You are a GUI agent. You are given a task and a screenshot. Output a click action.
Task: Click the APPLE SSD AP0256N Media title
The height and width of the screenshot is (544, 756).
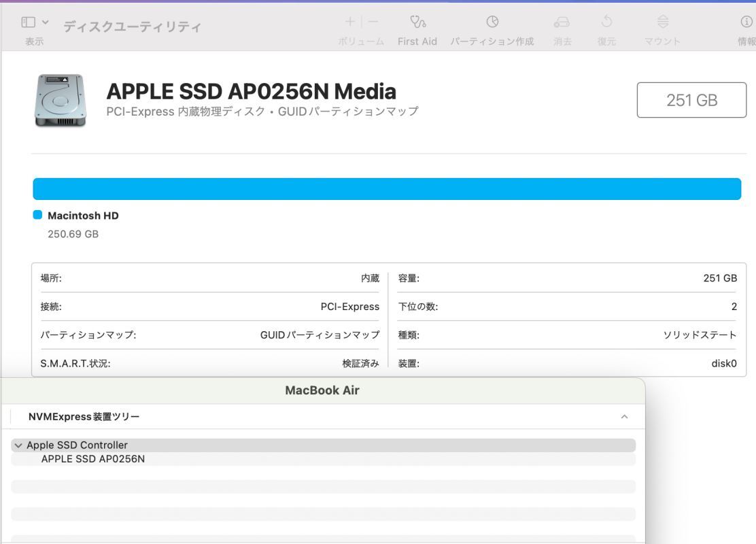pos(251,91)
